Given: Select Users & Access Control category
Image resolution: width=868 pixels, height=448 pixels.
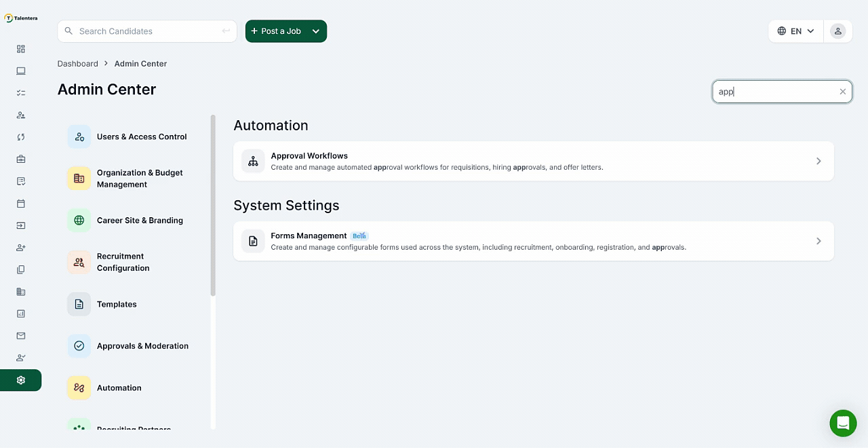Looking at the screenshot, I should point(141,136).
